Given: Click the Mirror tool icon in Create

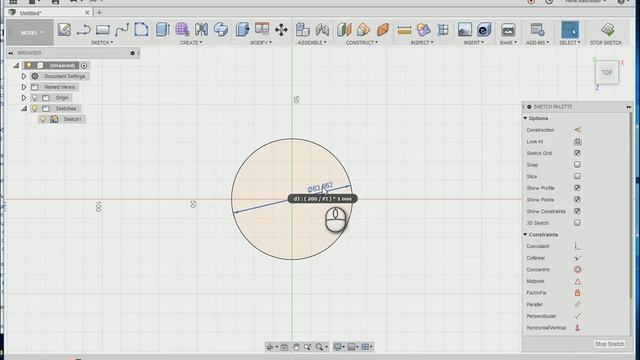Looking at the screenshot, I should tap(201, 30).
